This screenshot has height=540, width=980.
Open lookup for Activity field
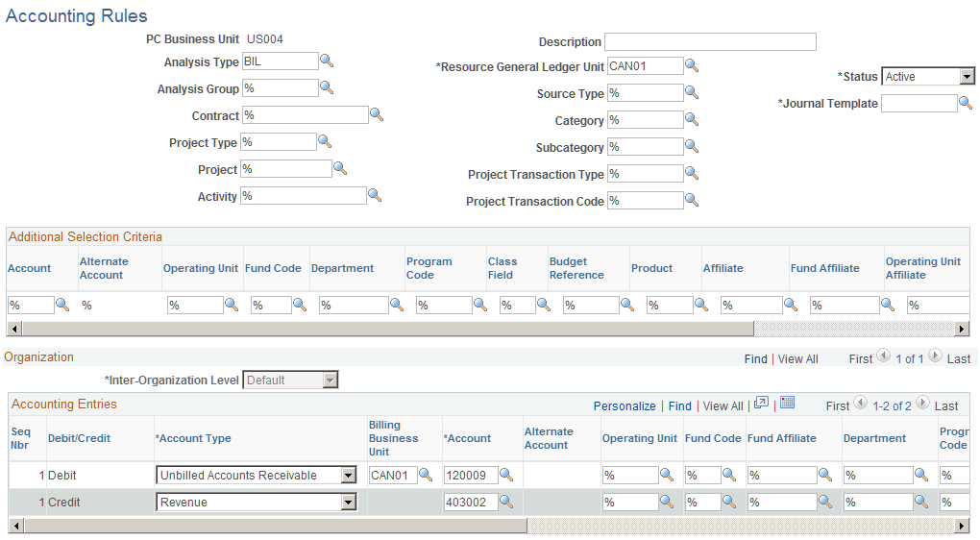375,195
